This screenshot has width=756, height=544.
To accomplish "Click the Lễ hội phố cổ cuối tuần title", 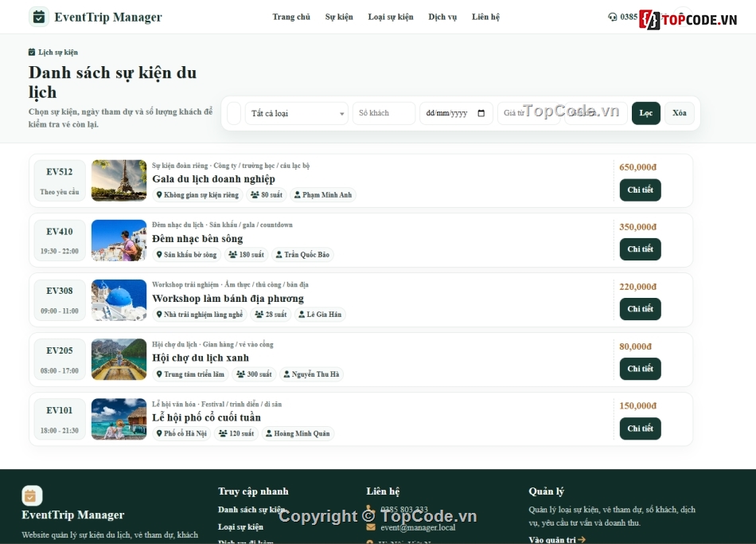I will click(206, 417).
